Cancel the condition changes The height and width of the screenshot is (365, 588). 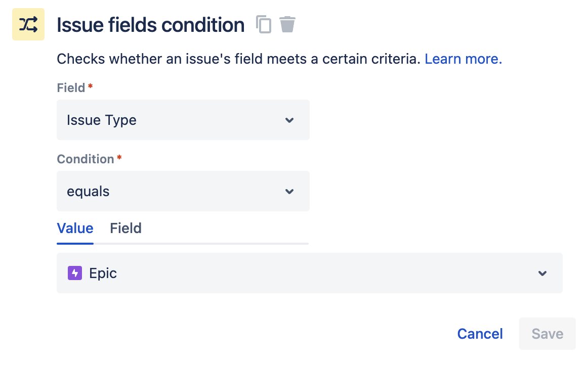coord(480,334)
